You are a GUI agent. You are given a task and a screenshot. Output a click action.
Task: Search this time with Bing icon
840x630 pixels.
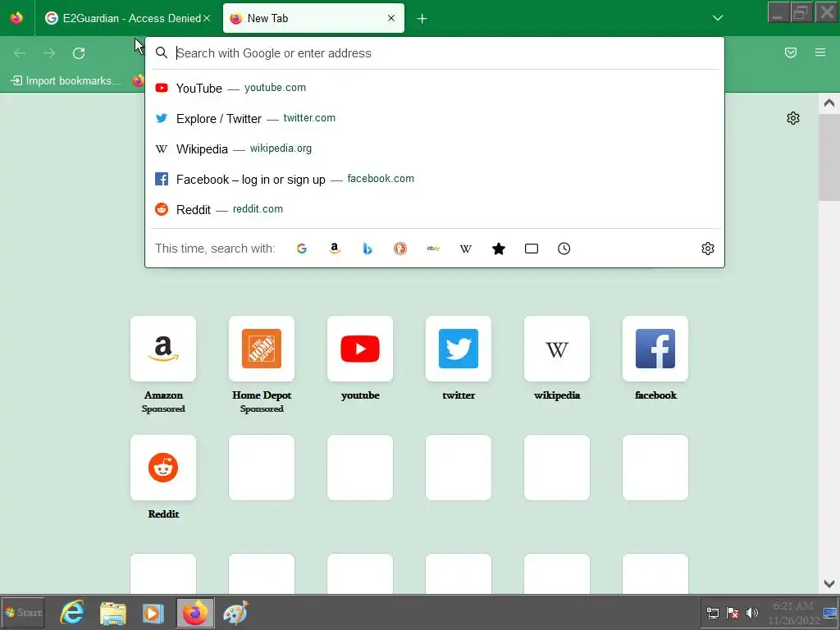pos(367,249)
